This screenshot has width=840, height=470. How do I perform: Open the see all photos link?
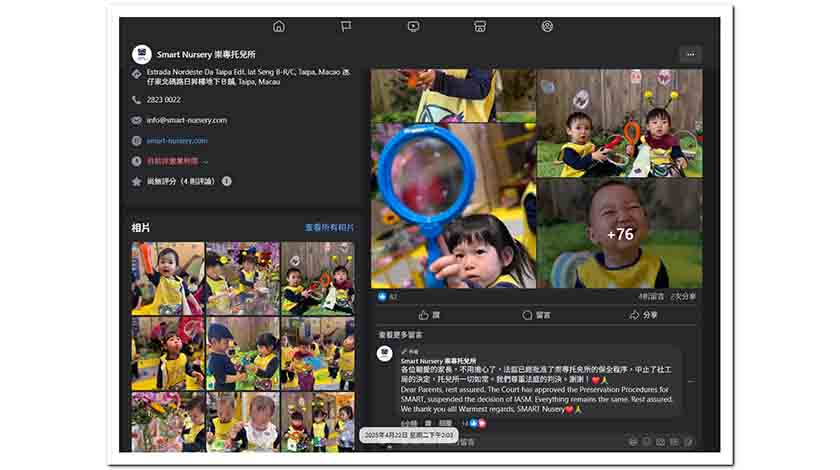tap(329, 228)
